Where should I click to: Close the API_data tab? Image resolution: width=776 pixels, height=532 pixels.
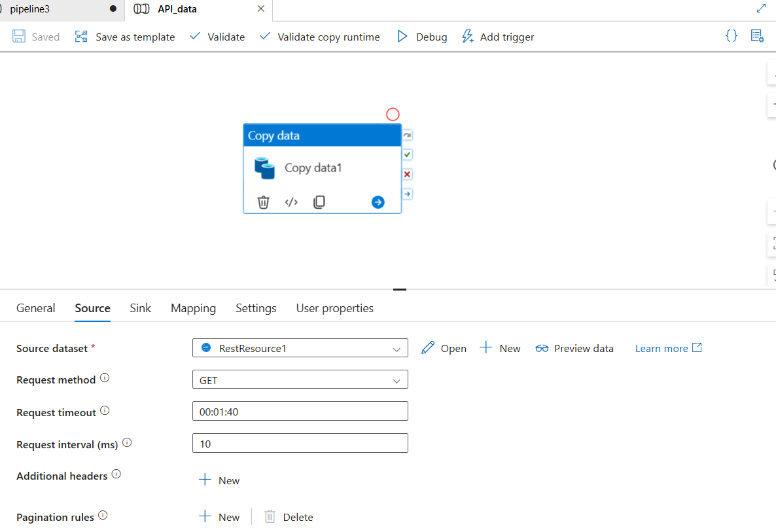coord(261,9)
